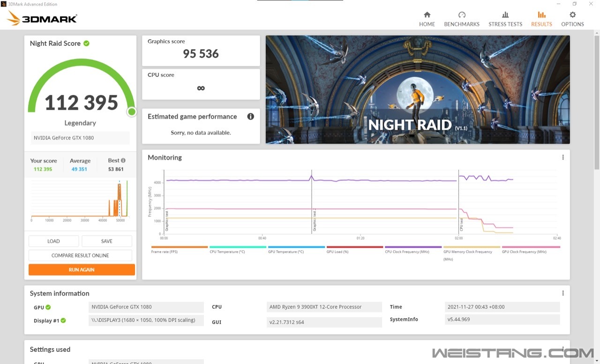The width and height of the screenshot is (600, 364).
Task: Click the green GPU status checkmark
Action: (48, 307)
